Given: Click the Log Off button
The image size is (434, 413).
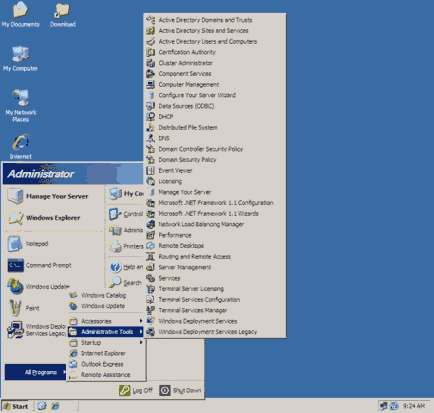Looking at the screenshot, I should [x=136, y=390].
